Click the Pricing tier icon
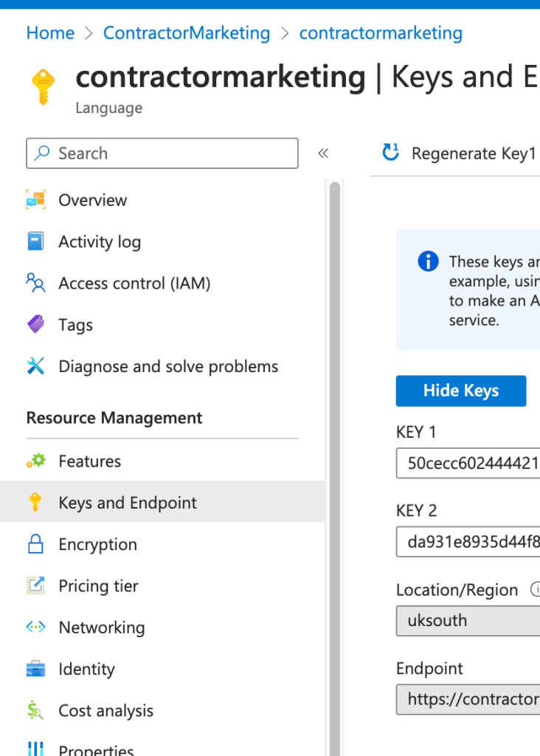The image size is (540, 756). click(35, 585)
